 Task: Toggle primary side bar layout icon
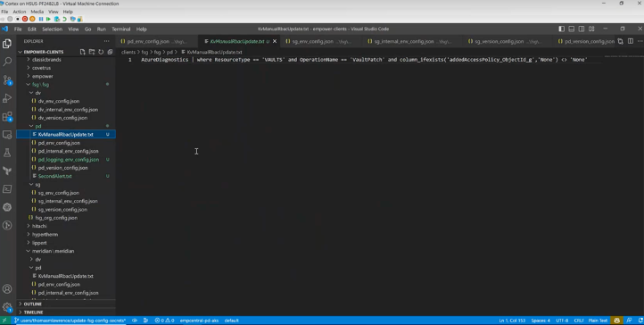tap(561, 29)
